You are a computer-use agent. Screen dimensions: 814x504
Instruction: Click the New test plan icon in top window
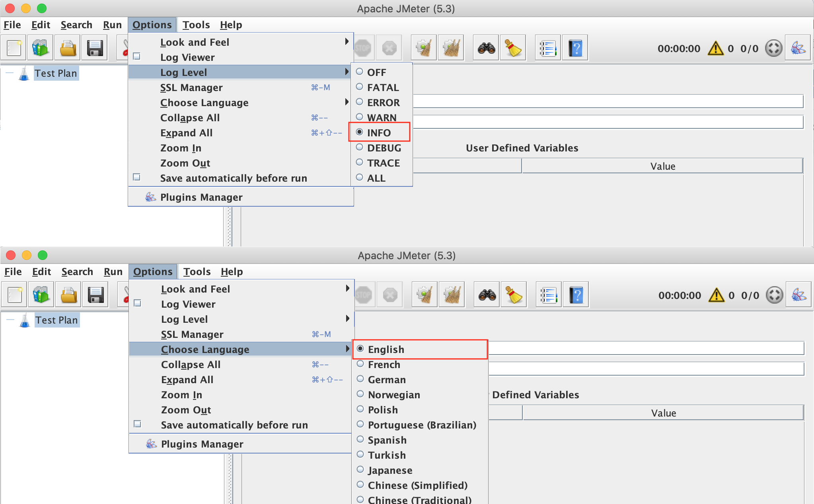tap(14, 48)
